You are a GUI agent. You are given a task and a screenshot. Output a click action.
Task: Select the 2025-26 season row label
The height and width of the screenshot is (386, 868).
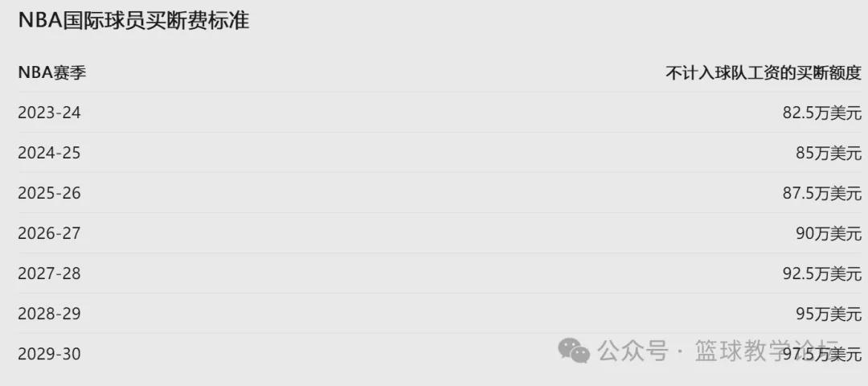point(49,193)
